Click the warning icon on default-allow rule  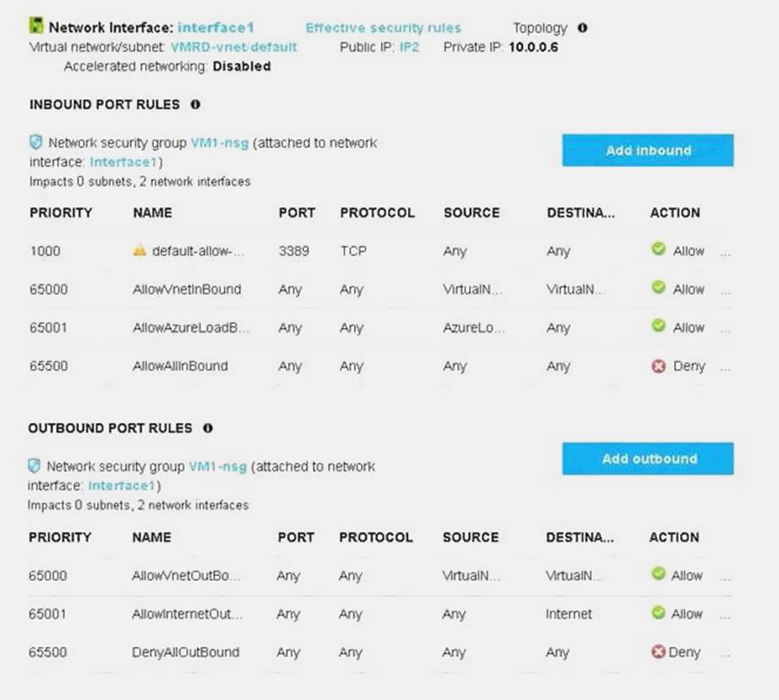[x=140, y=251]
